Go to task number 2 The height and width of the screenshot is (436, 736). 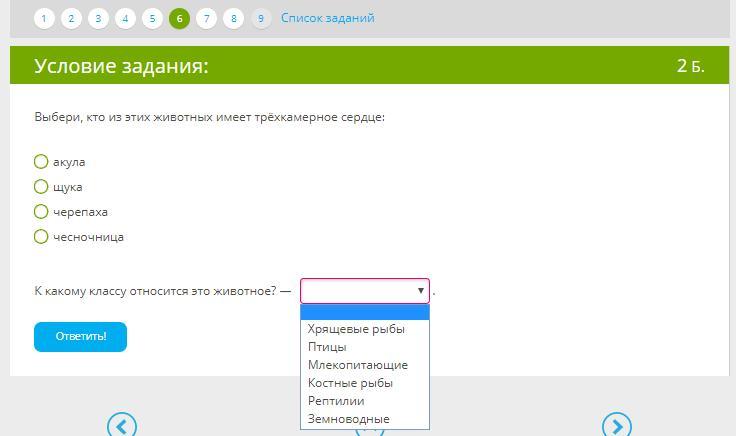(71, 19)
